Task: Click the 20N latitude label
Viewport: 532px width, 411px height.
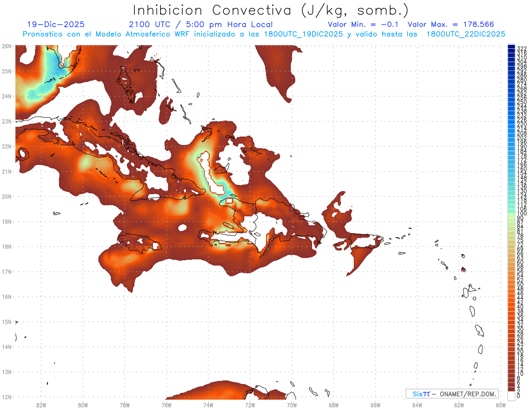Action: click(7, 196)
